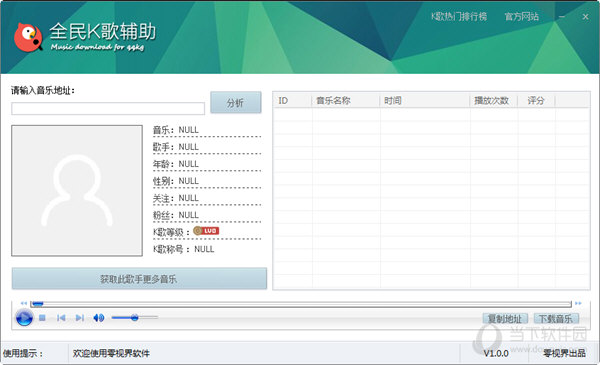Click the 分析 analyze button
This screenshot has width=600, height=365.
236,103
